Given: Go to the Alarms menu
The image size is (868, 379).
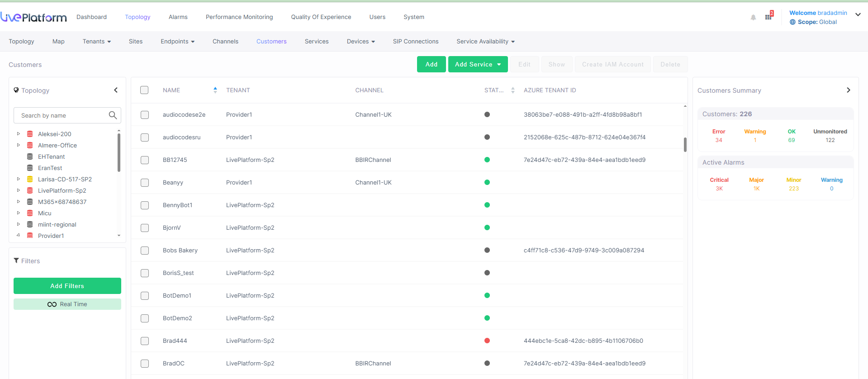Looking at the screenshot, I should [178, 17].
